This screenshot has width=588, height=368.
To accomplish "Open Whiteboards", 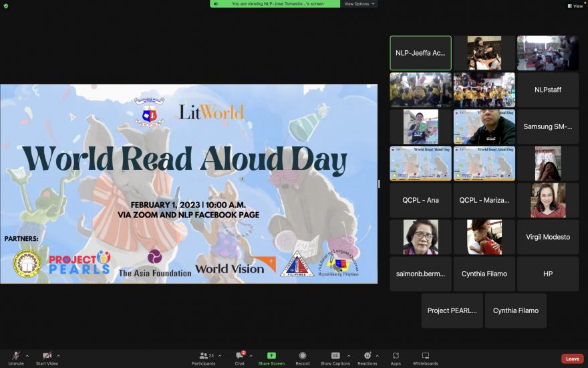I will pos(425,357).
